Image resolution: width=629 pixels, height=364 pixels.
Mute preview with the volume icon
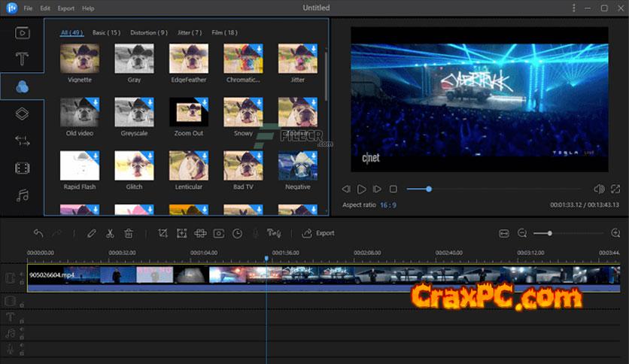(599, 189)
